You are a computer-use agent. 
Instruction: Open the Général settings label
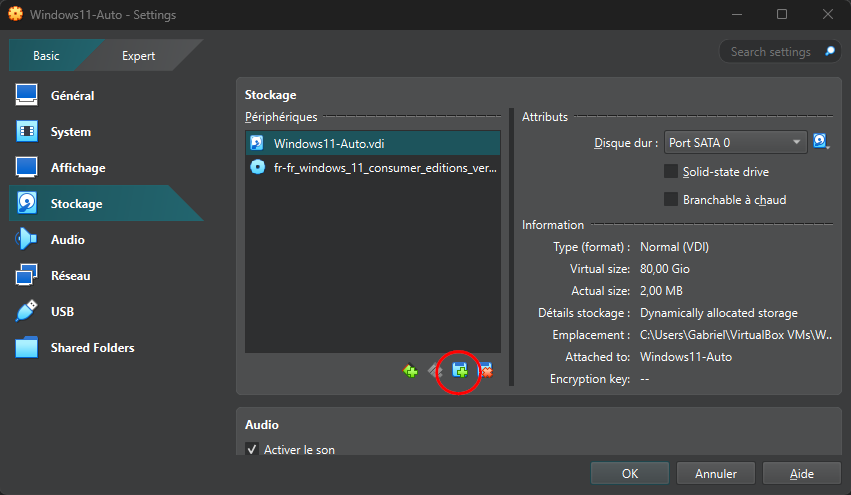coord(73,96)
